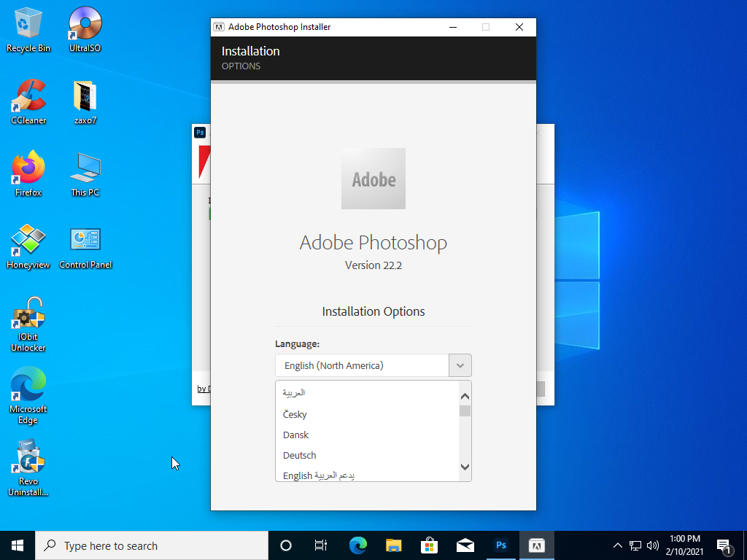Close the Adobe Photoshop Installer window
This screenshot has width=747, height=560.
click(519, 27)
